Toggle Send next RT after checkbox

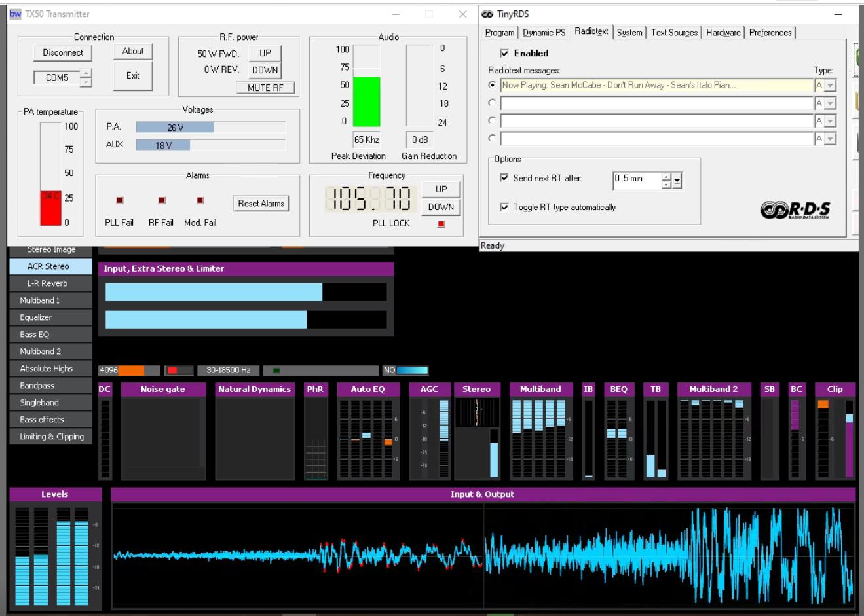(504, 178)
